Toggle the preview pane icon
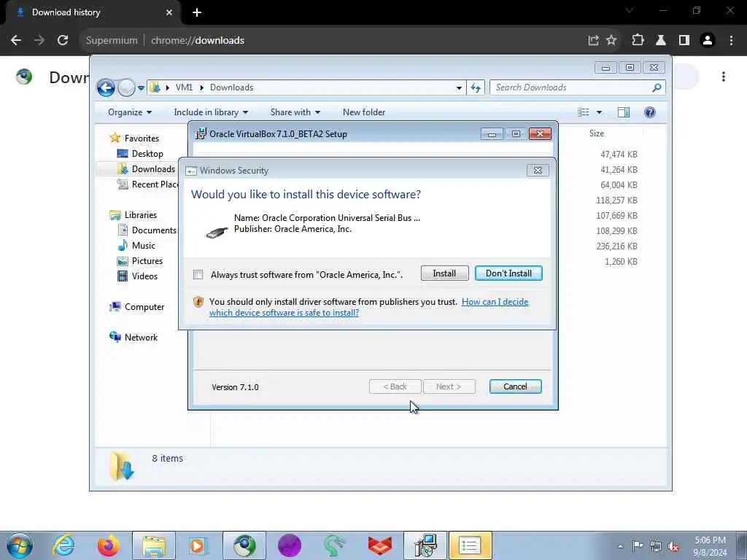The height and width of the screenshot is (560, 747). click(624, 112)
